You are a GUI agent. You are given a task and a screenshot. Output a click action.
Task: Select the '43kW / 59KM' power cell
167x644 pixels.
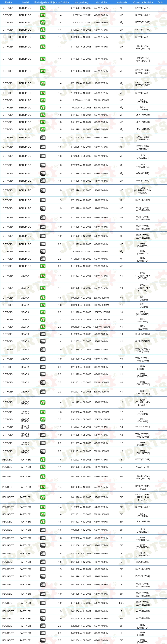(x=101, y=173)
